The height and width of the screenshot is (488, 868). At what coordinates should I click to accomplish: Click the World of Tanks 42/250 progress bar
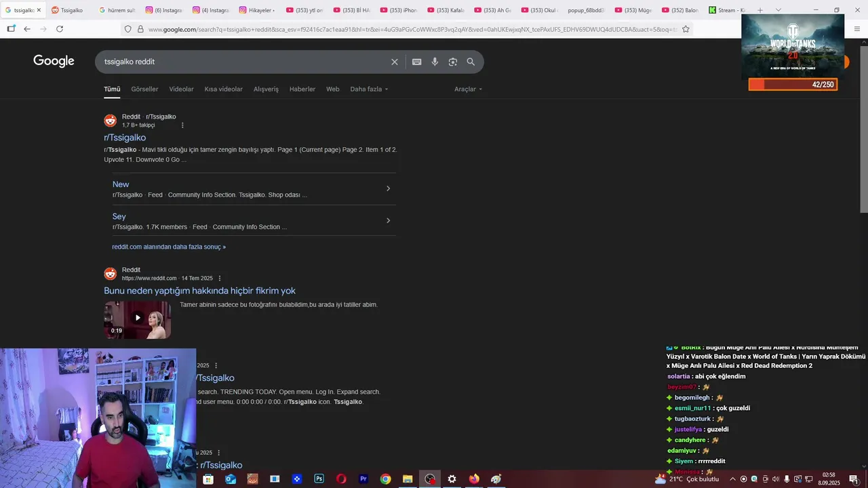[793, 85]
